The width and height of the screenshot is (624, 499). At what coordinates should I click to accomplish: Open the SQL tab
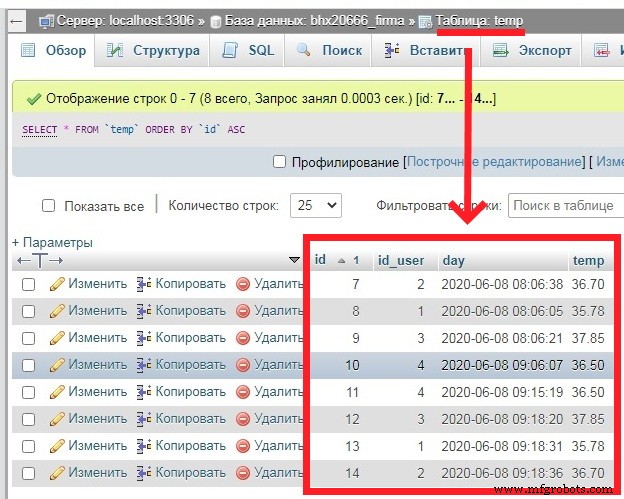point(248,51)
